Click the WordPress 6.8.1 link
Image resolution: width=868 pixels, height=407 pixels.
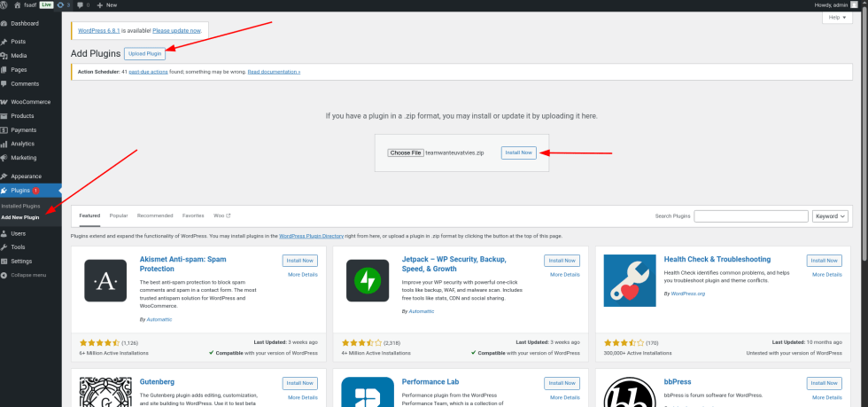[x=99, y=31]
